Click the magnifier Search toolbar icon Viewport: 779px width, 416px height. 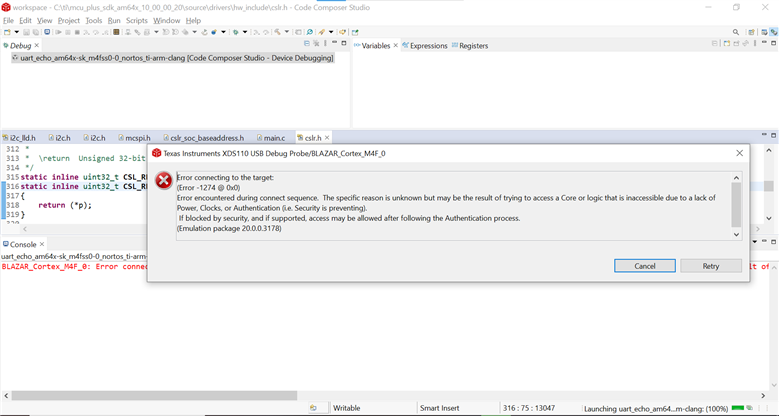(x=309, y=32)
